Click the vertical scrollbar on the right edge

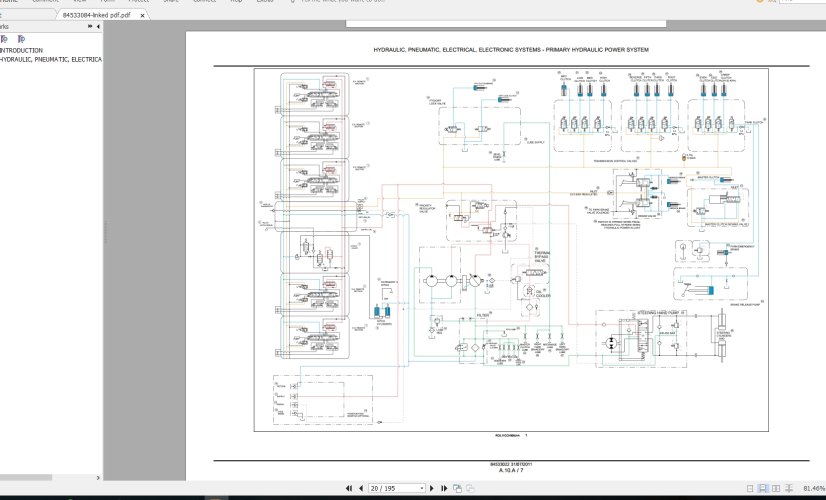(x=822, y=250)
